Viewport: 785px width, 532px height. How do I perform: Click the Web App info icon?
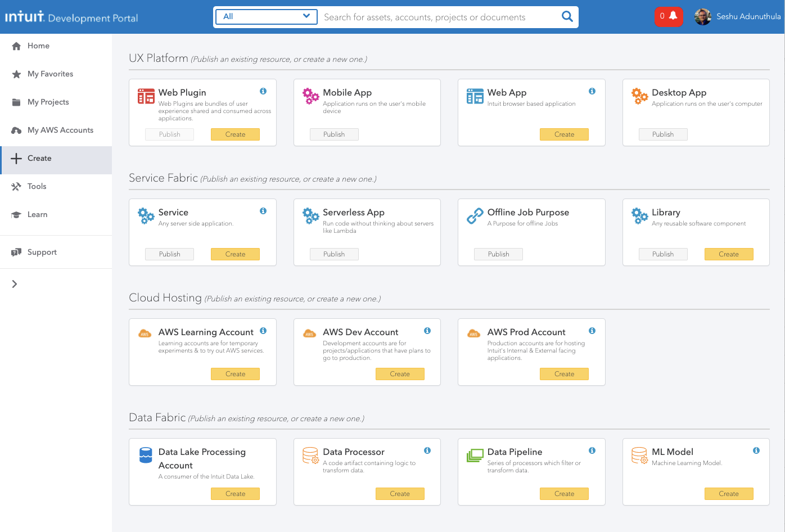[x=592, y=91]
